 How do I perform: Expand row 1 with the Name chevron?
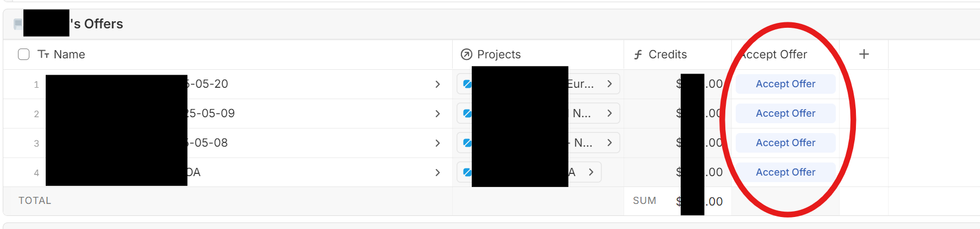[x=437, y=84]
